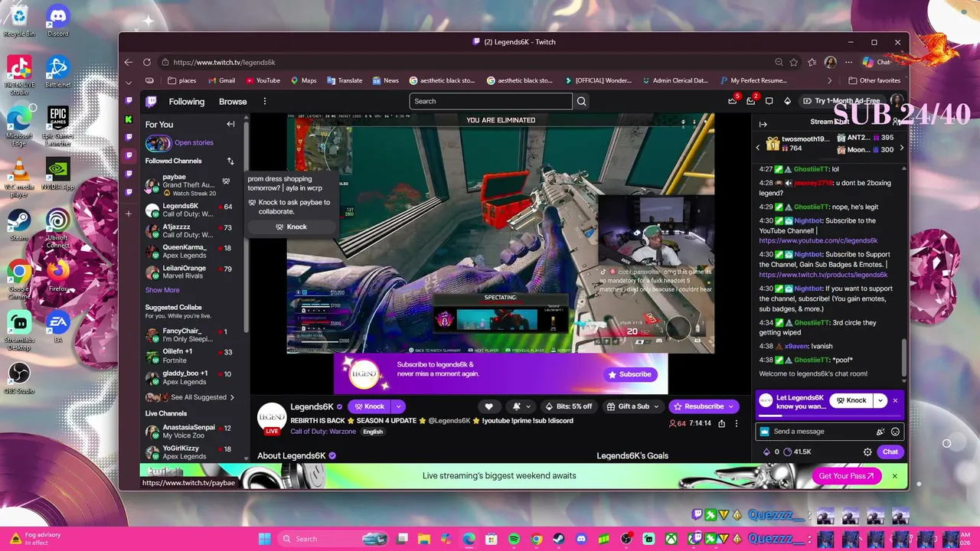
Task: Open Discord desktop shortcut
Action: (x=58, y=21)
